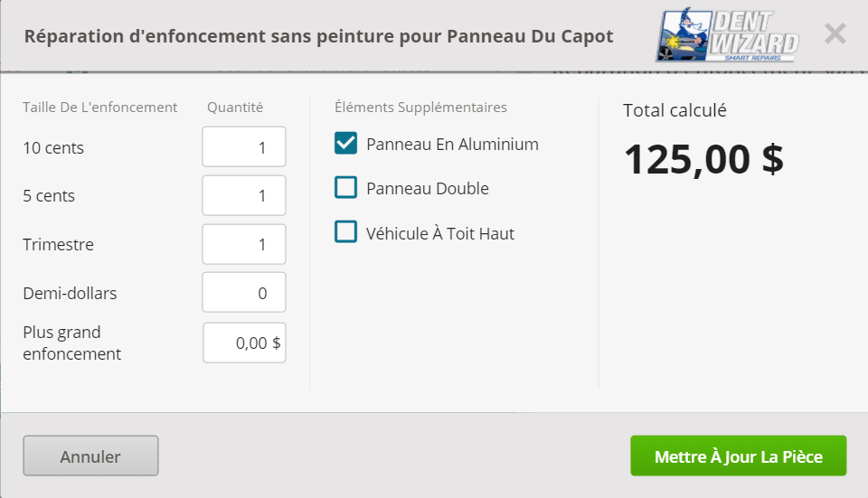Close the dent repair dialog
868x498 pixels.
coord(835,33)
